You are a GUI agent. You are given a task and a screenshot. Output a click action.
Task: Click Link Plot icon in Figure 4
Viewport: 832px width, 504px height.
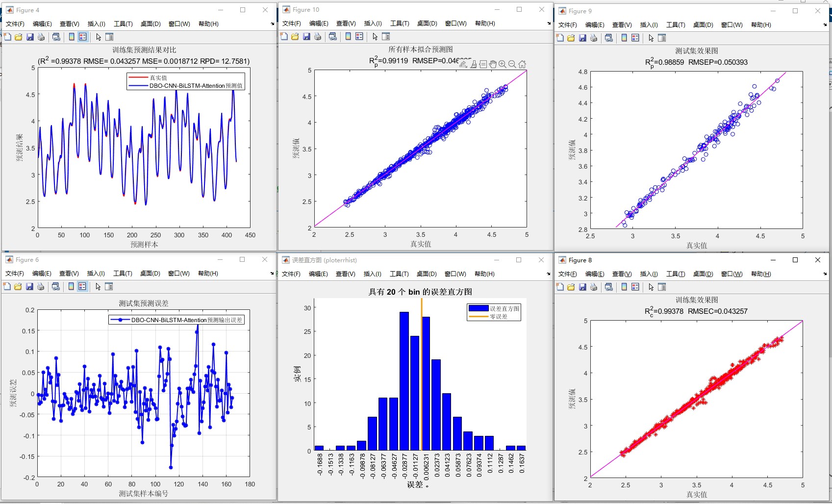pos(56,37)
